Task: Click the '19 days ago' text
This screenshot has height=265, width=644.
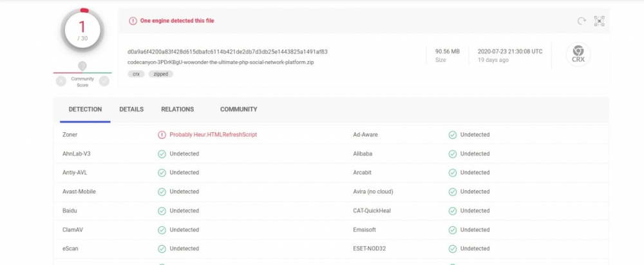Action: click(x=493, y=60)
